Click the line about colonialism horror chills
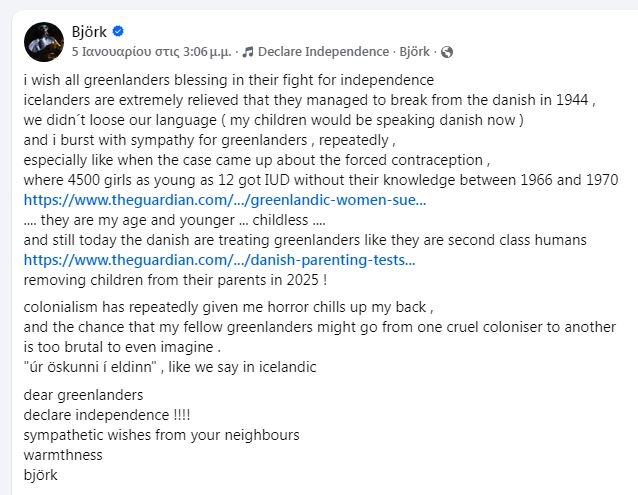This screenshot has width=638, height=495. click(228, 307)
